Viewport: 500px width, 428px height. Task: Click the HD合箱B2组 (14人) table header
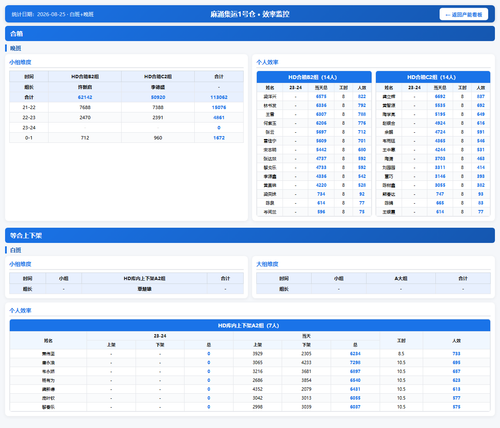click(314, 77)
